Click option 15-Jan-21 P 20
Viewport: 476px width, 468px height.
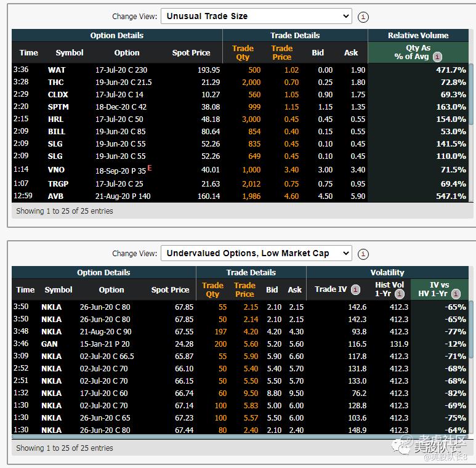(105, 344)
